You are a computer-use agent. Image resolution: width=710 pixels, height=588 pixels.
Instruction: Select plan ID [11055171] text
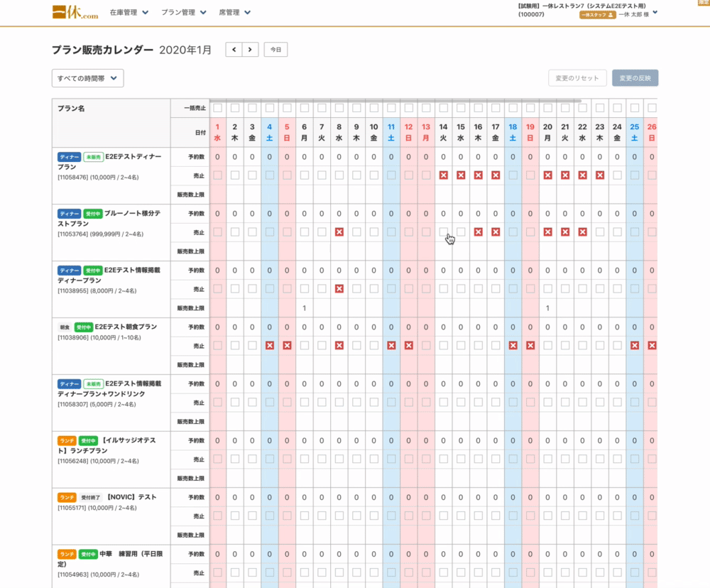point(73,508)
